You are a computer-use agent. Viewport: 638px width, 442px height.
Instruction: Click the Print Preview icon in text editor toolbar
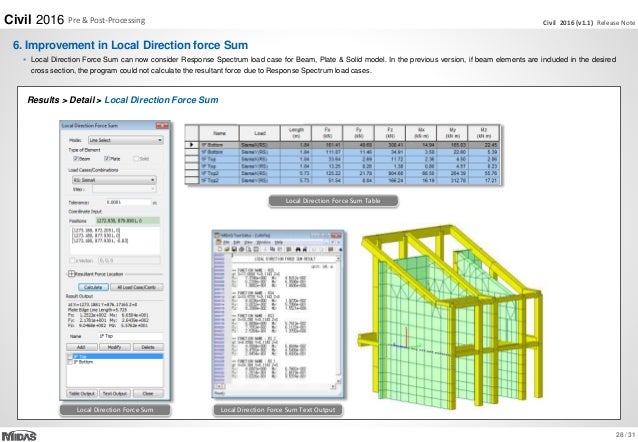249,249
